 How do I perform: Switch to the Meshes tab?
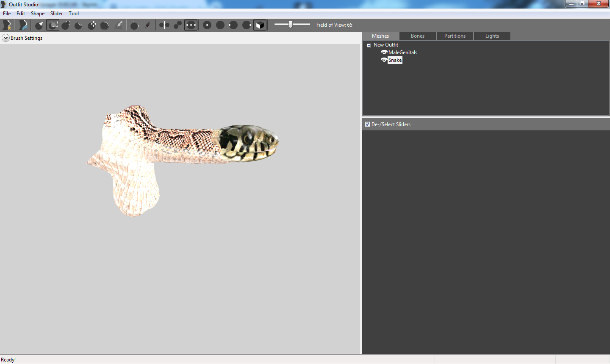380,36
